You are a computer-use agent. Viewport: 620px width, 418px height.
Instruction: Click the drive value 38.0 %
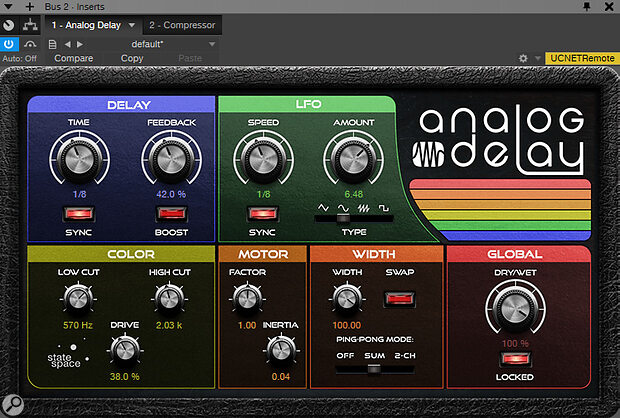click(x=125, y=376)
